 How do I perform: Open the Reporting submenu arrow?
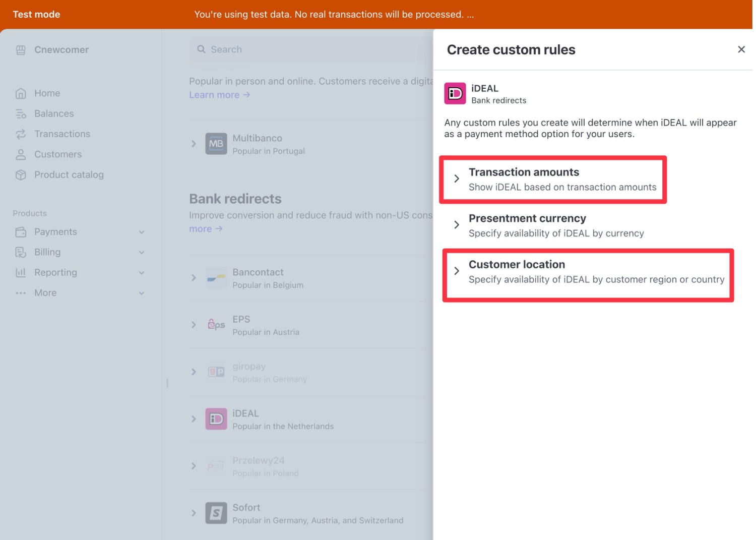tap(142, 273)
